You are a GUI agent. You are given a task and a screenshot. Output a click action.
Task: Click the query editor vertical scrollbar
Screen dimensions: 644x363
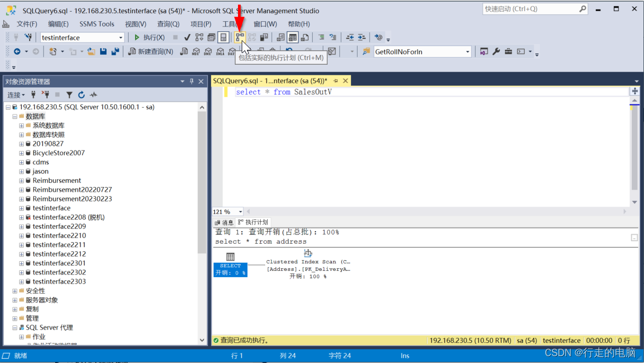[x=634, y=152]
